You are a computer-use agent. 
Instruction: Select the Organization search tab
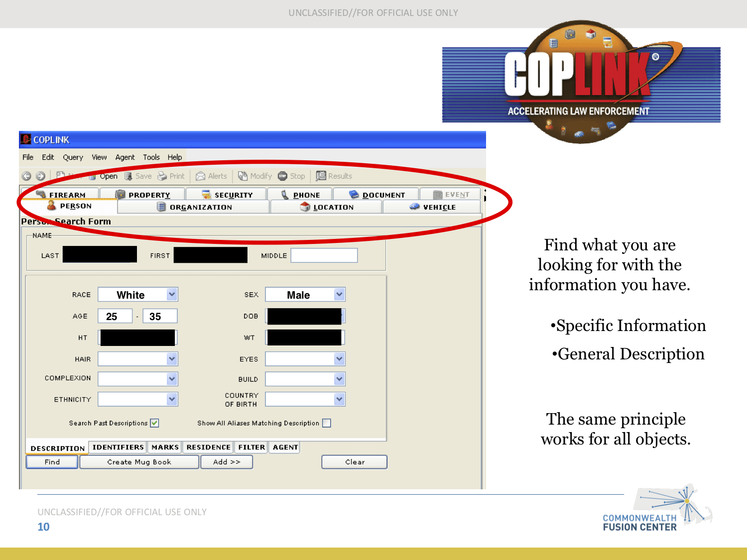(x=194, y=207)
